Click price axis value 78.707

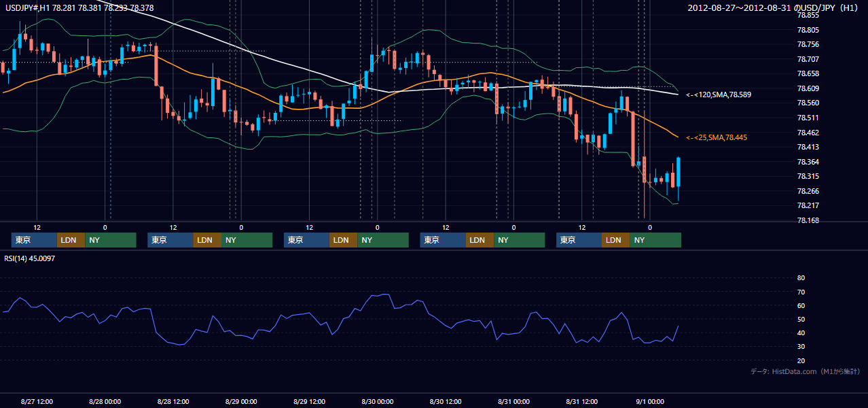tap(808, 59)
